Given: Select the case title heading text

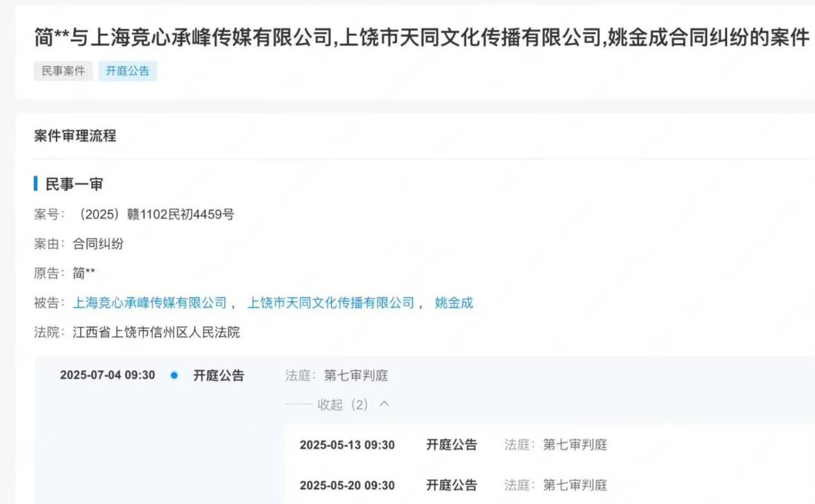Looking at the screenshot, I should coord(421,37).
